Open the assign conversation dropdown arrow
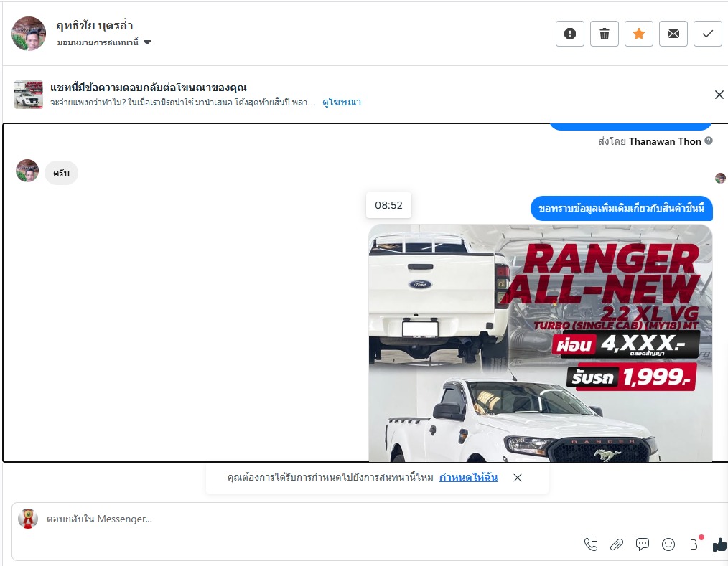The height and width of the screenshot is (566, 728). pos(147,42)
